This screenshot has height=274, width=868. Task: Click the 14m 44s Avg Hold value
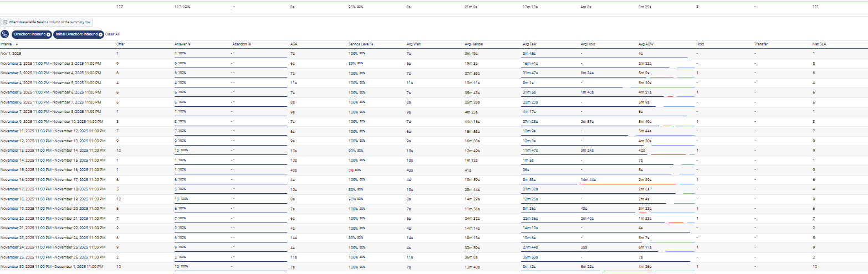(588, 179)
